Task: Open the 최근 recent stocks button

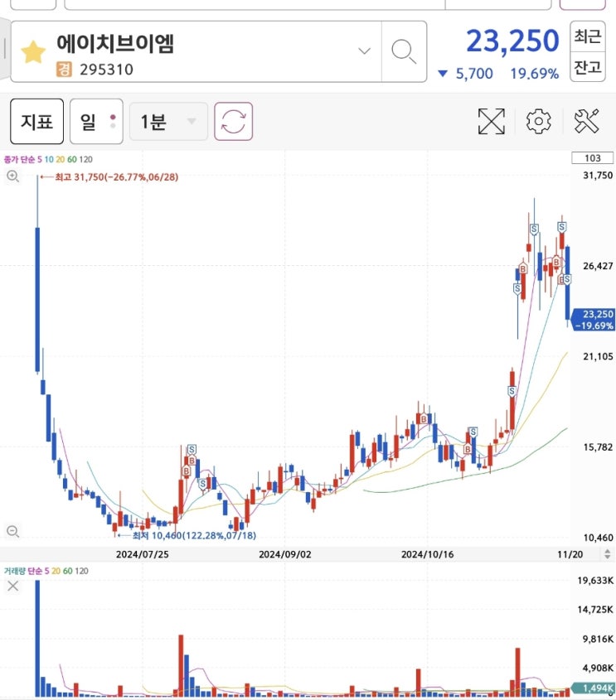Action: 588,36
